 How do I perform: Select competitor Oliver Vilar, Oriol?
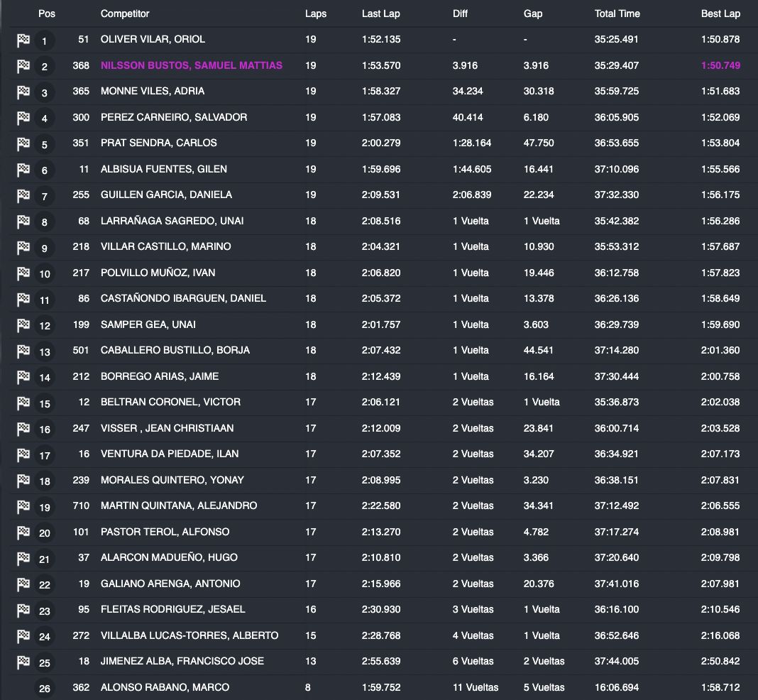pos(153,39)
